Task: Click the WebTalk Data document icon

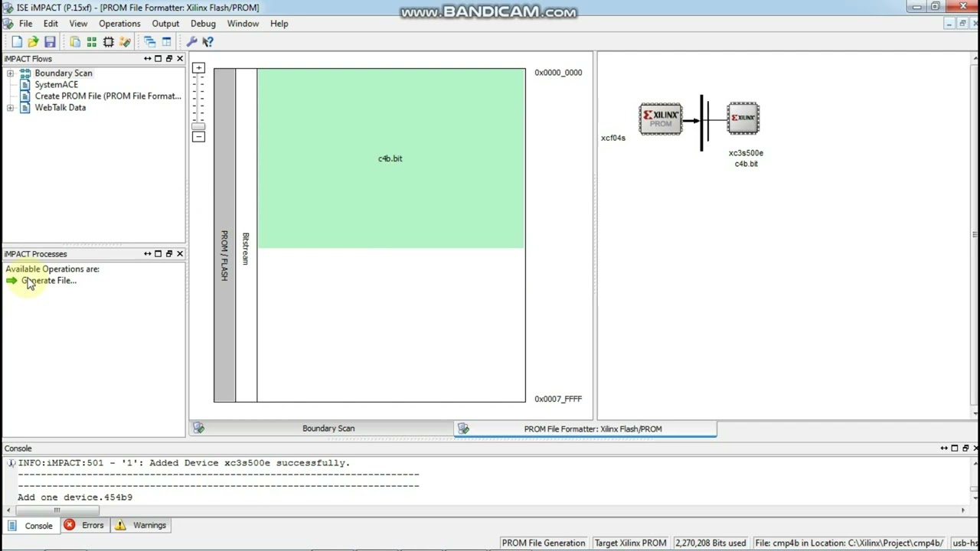Action: coord(25,108)
